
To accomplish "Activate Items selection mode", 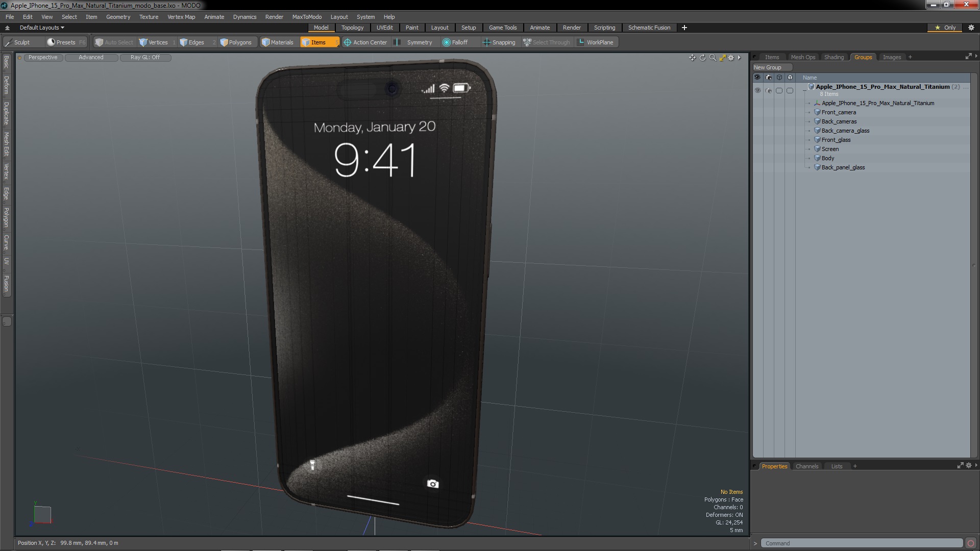I will coord(320,42).
